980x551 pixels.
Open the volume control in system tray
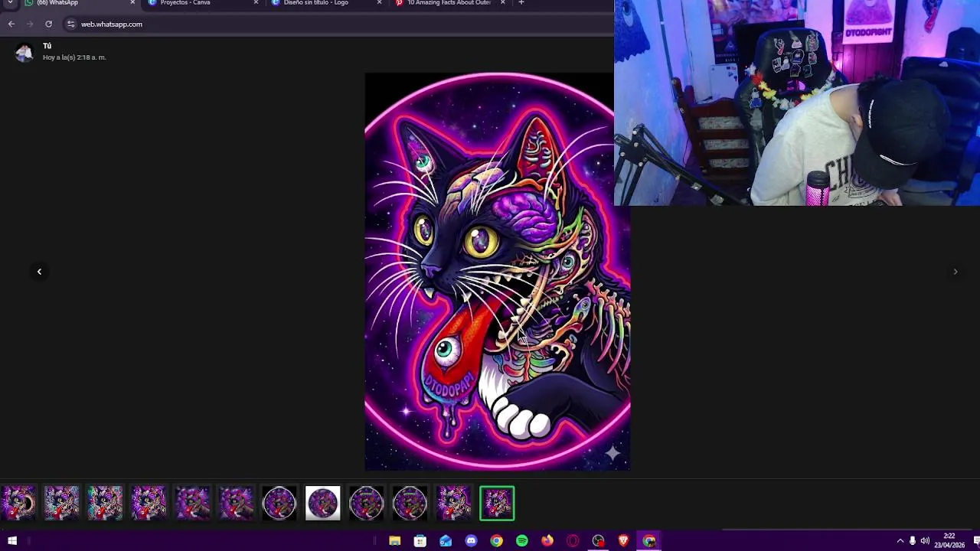[925, 541]
